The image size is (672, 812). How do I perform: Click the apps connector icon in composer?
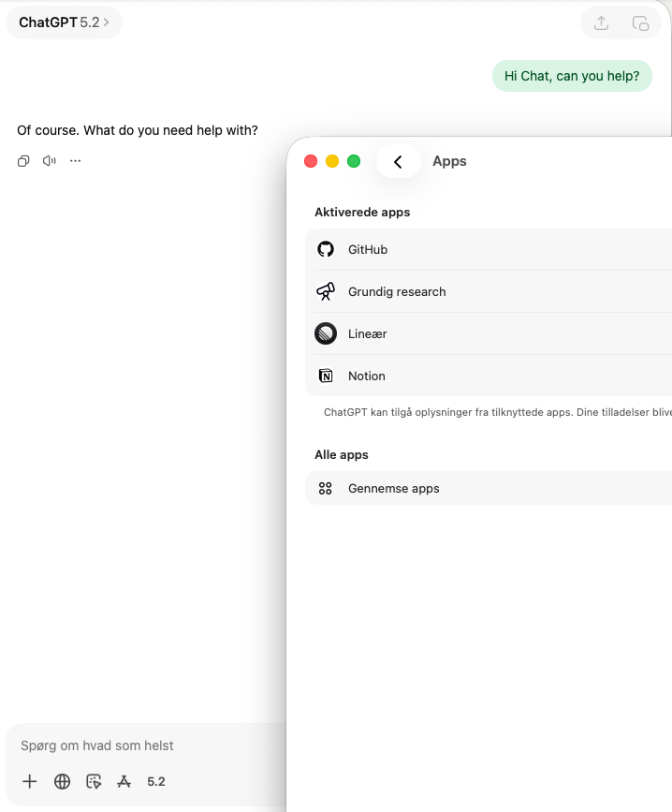[94, 781]
